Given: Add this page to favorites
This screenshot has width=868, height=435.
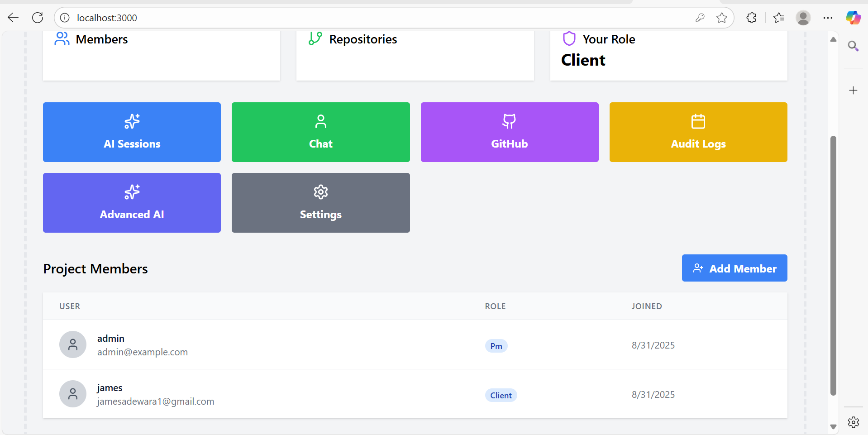Looking at the screenshot, I should tap(722, 18).
